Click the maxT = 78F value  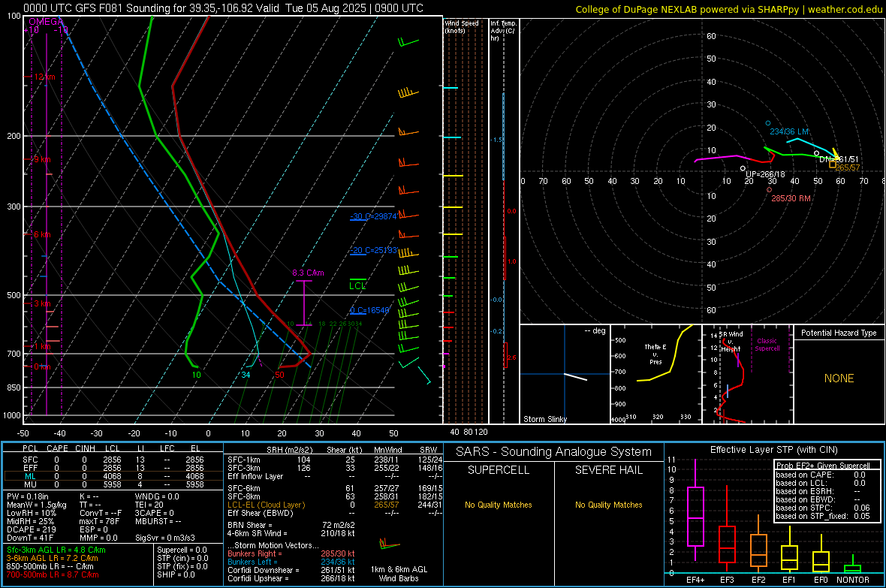(x=99, y=521)
